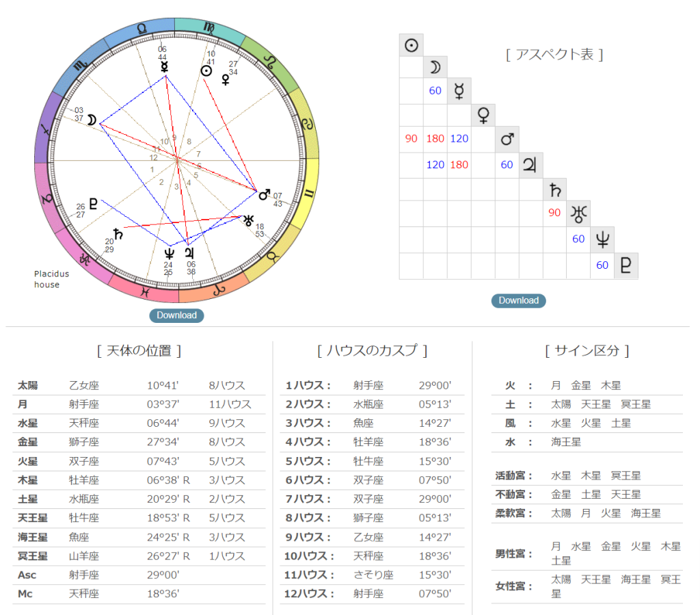Select the red 90 Saturn–Uranus aspect cell
The height and width of the screenshot is (615, 700).
[x=554, y=213]
